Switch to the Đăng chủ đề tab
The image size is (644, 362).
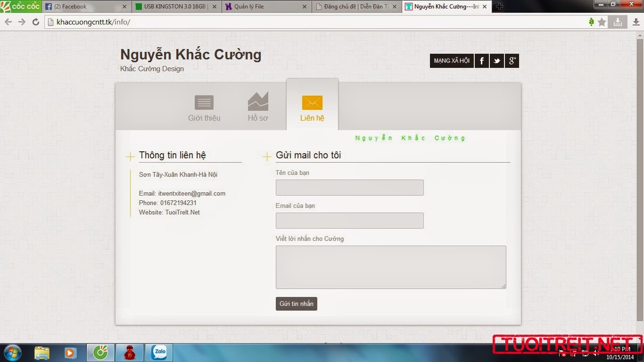pos(356,7)
